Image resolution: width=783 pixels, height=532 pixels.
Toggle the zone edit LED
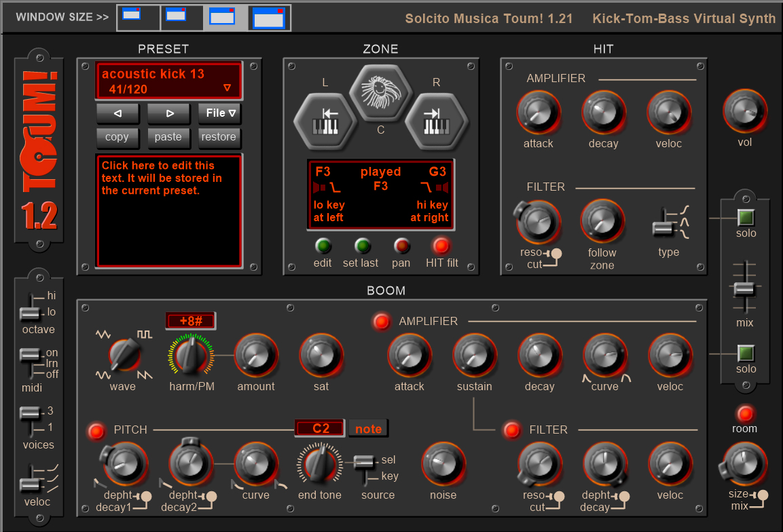pos(323,246)
